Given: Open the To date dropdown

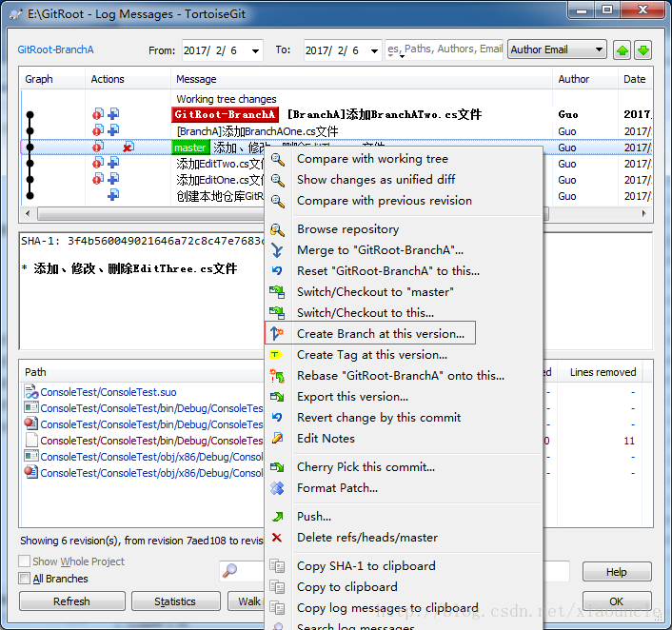Looking at the screenshot, I should point(374,50).
